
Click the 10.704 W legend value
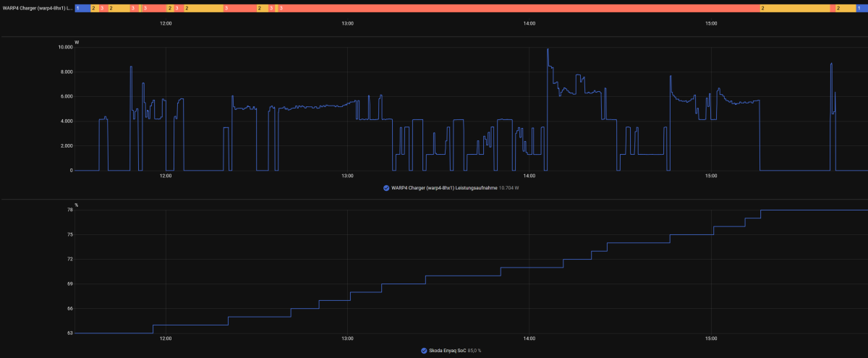509,188
